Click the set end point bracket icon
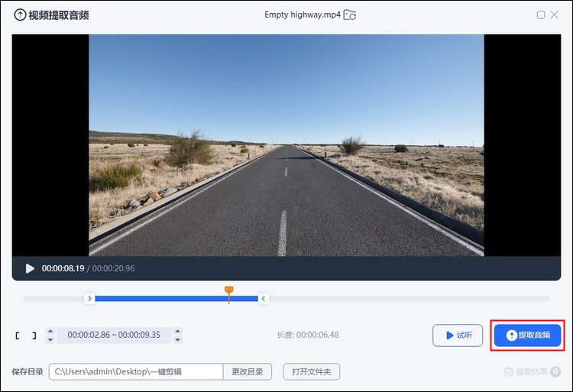 pos(33,335)
